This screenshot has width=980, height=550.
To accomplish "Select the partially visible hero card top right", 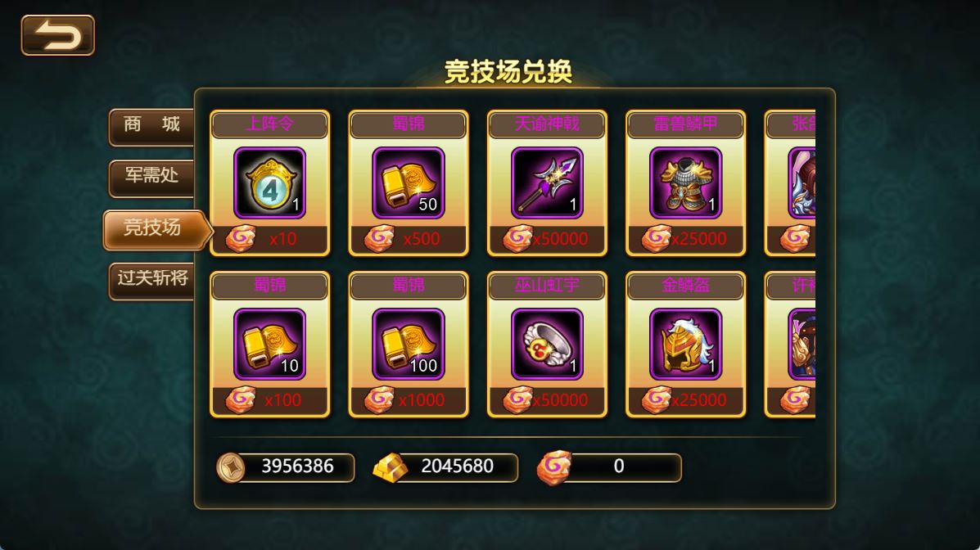I will [x=790, y=183].
